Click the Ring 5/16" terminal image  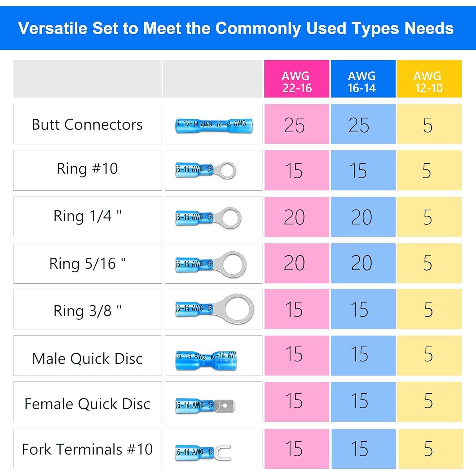tap(211, 264)
